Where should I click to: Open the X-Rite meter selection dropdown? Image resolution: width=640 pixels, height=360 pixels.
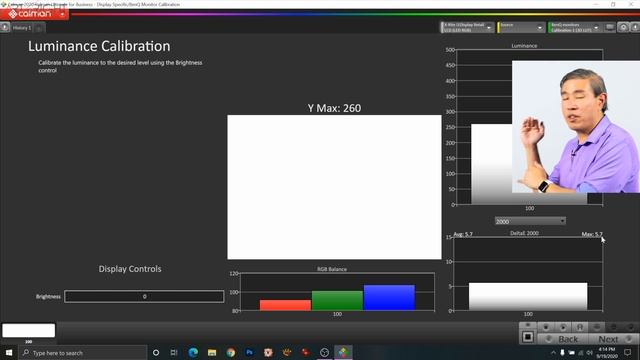point(467,27)
